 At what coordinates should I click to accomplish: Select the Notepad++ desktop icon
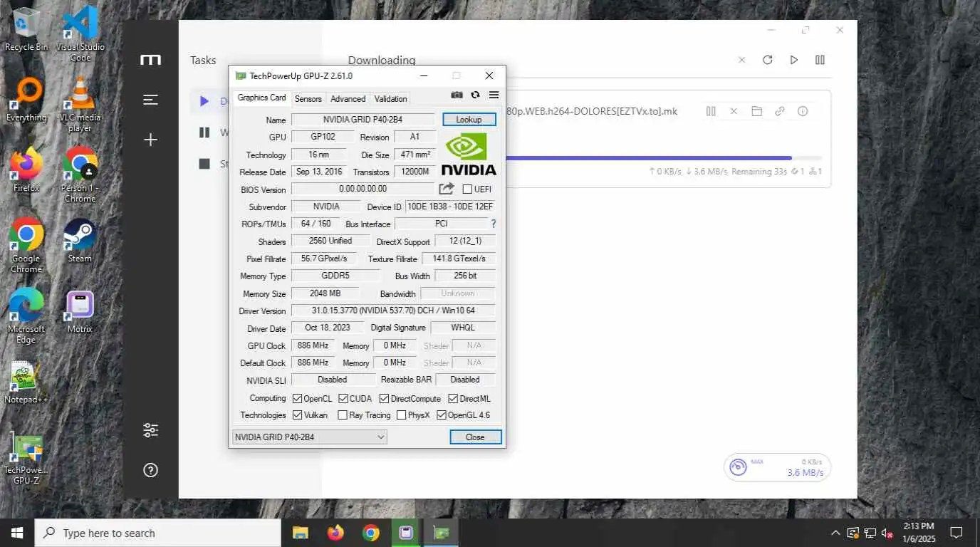[26, 382]
